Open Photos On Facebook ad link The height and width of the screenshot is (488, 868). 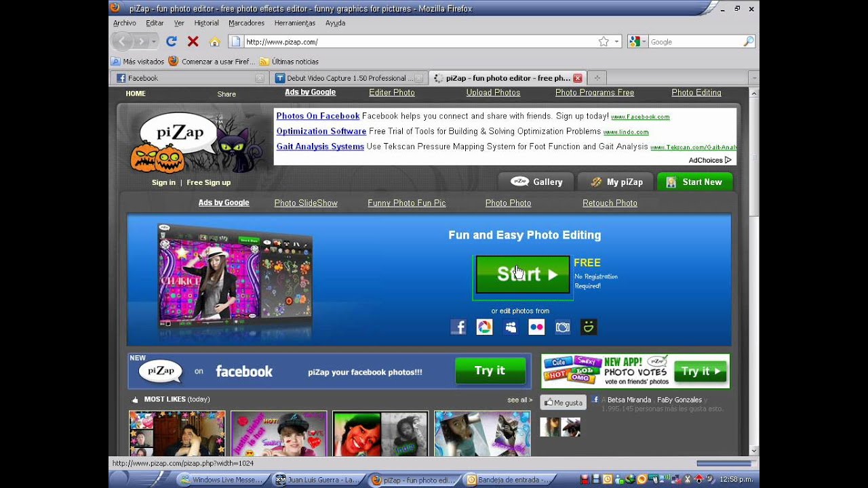[317, 116]
